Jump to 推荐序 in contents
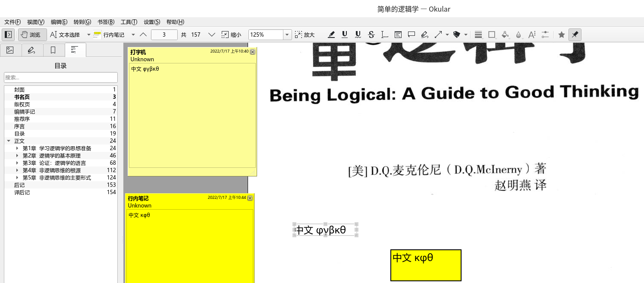Image resolution: width=644 pixels, height=283 pixels. pyautogui.click(x=61, y=119)
